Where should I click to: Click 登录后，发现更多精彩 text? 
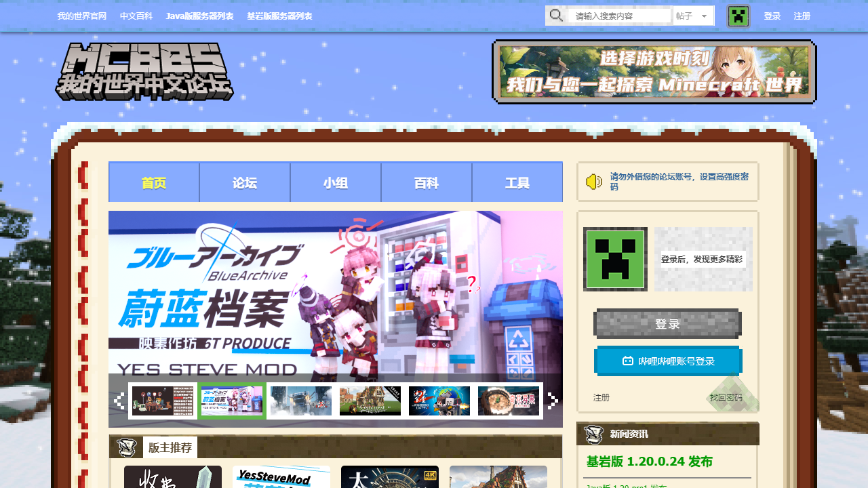pos(702,259)
